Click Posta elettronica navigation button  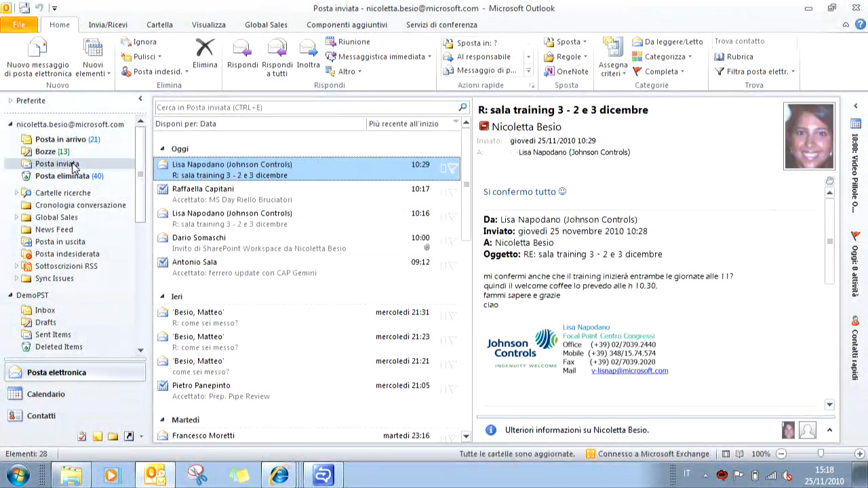(75, 372)
